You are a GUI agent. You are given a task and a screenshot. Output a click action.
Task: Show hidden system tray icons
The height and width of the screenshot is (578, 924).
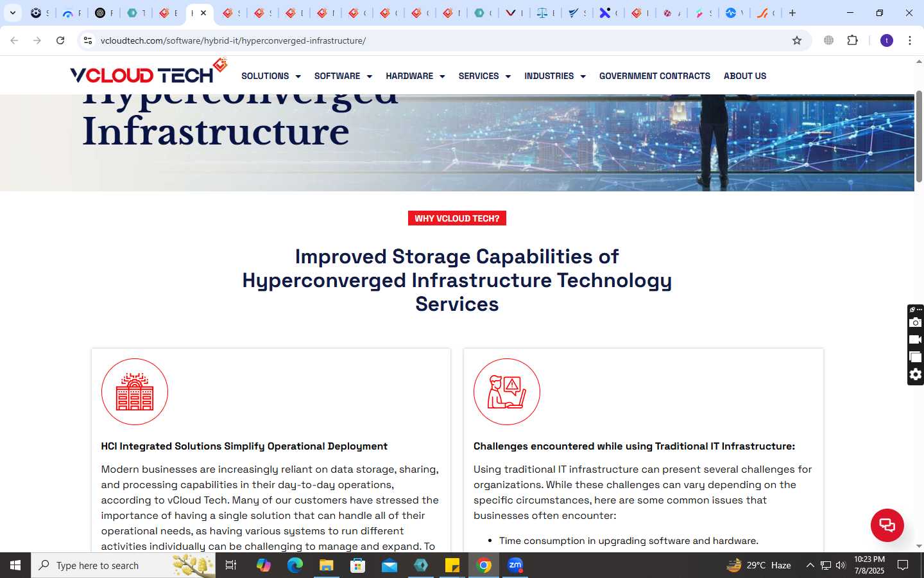click(x=810, y=565)
